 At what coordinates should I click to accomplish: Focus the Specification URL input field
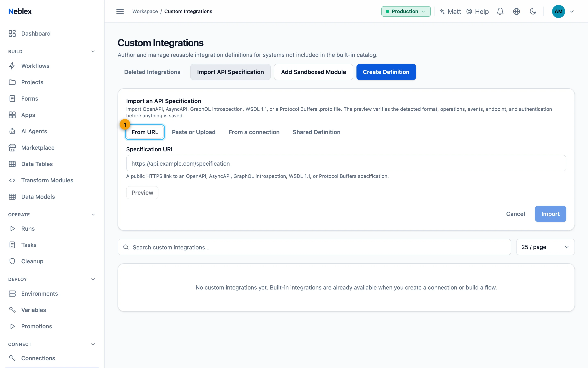[346, 163]
